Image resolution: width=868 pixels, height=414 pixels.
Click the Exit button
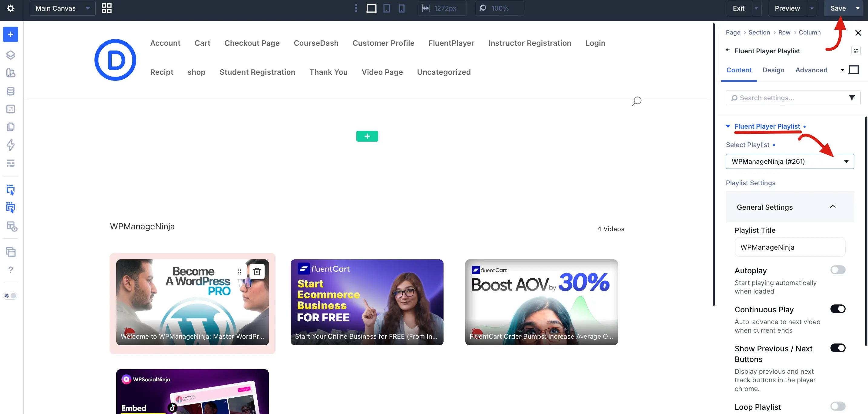coord(738,8)
